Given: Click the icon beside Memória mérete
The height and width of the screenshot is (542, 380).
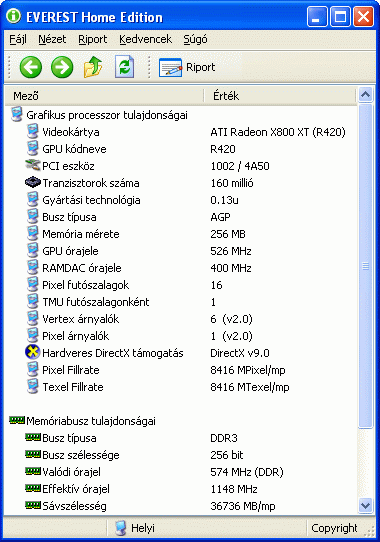Looking at the screenshot, I should 33,234.
